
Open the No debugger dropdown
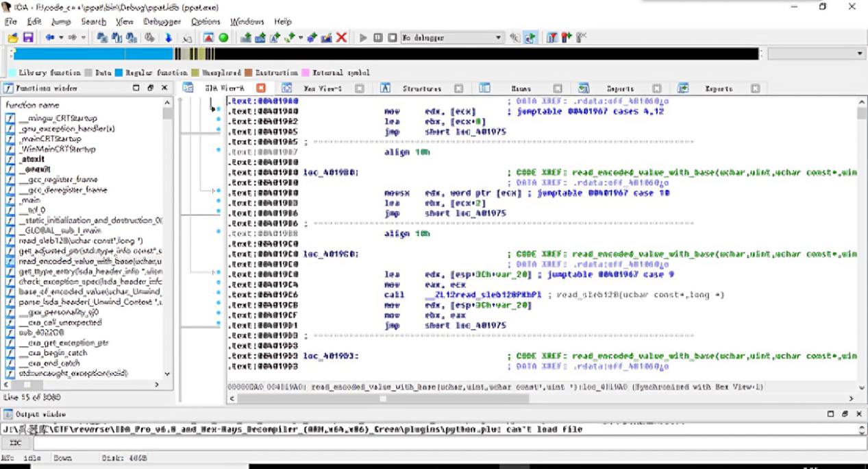498,38
